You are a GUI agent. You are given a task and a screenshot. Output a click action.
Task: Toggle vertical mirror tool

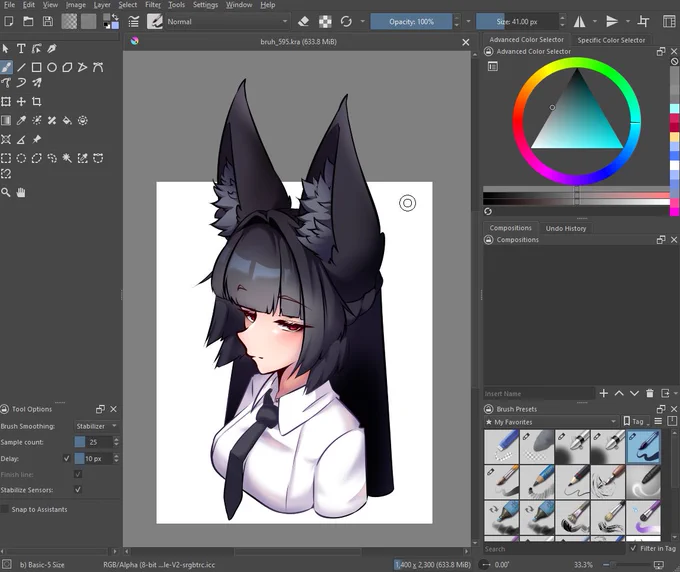[612, 21]
